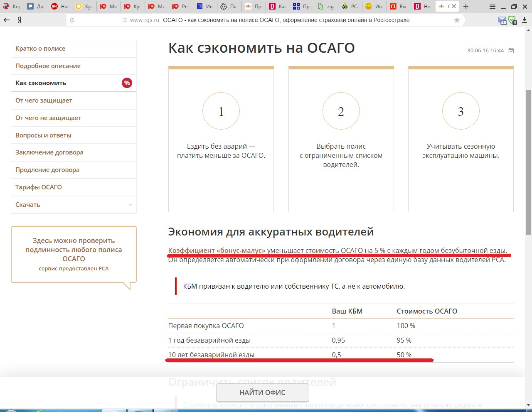This screenshot has width=532, height=412.
Task: Open the 'Коэффициент «бонус-малус»' link
Action: [217, 250]
